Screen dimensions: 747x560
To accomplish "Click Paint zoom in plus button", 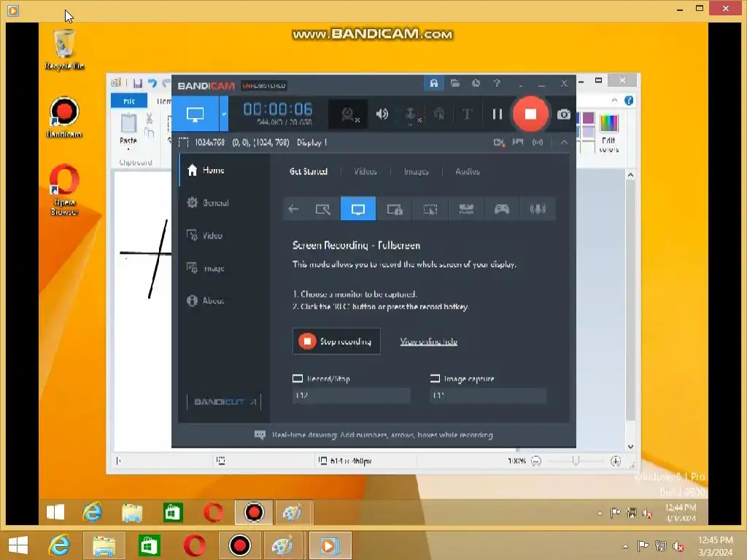I will tap(616, 461).
